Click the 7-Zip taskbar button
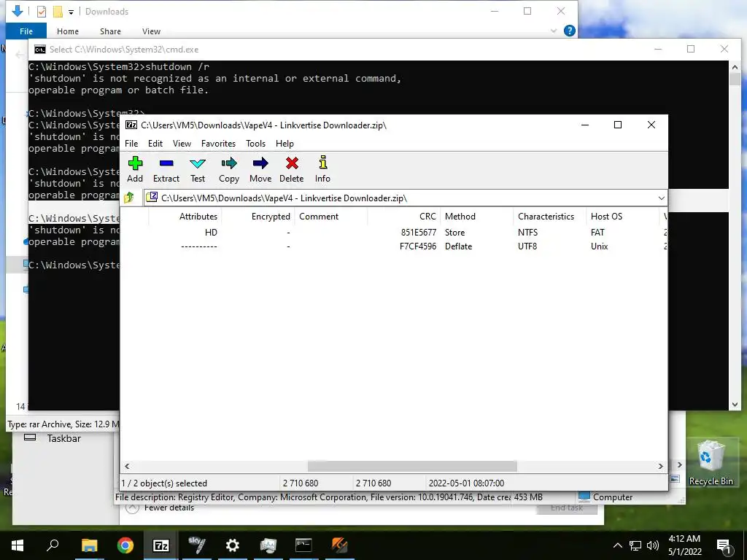 [161, 545]
